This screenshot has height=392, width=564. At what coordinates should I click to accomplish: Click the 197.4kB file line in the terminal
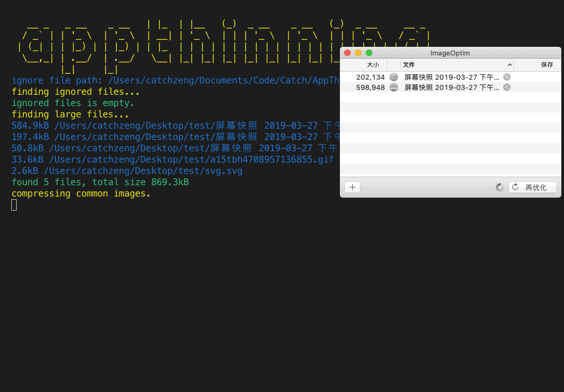pyautogui.click(x=176, y=137)
